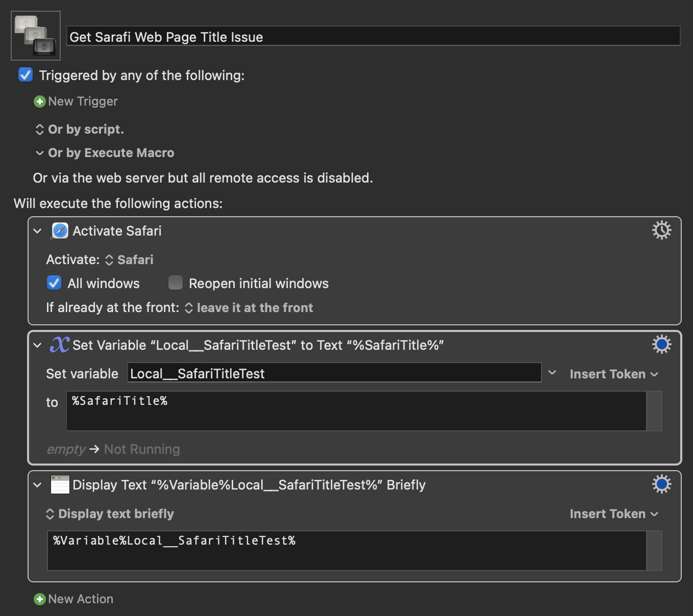Click the %SafariTitle% text field

pyautogui.click(x=356, y=411)
